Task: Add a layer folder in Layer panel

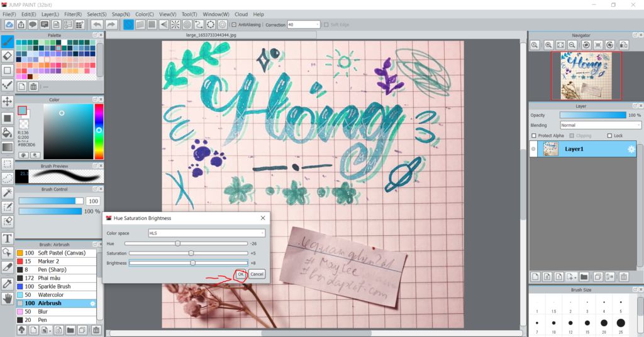Action: [584, 277]
